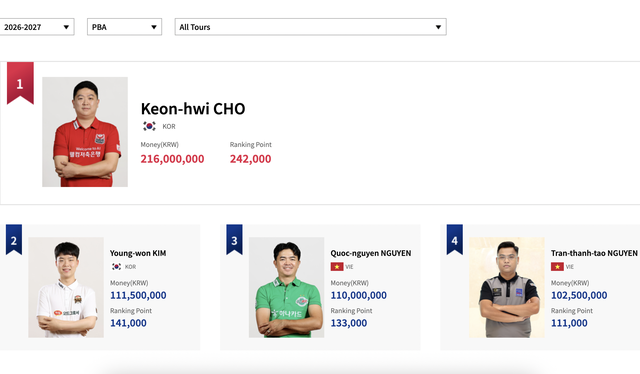Screen dimensions: 640x374
Task: Click the Keon-hwi CHO name heading
Action: (x=193, y=109)
